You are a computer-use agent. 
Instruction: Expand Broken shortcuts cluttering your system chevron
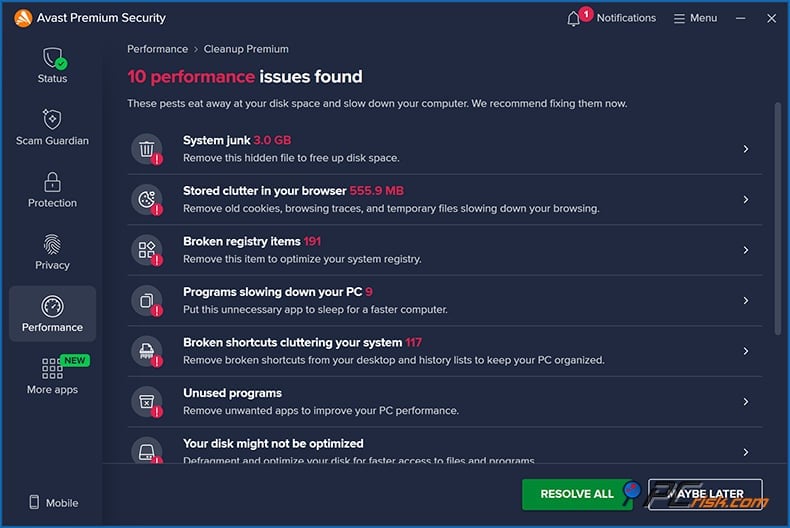point(746,351)
